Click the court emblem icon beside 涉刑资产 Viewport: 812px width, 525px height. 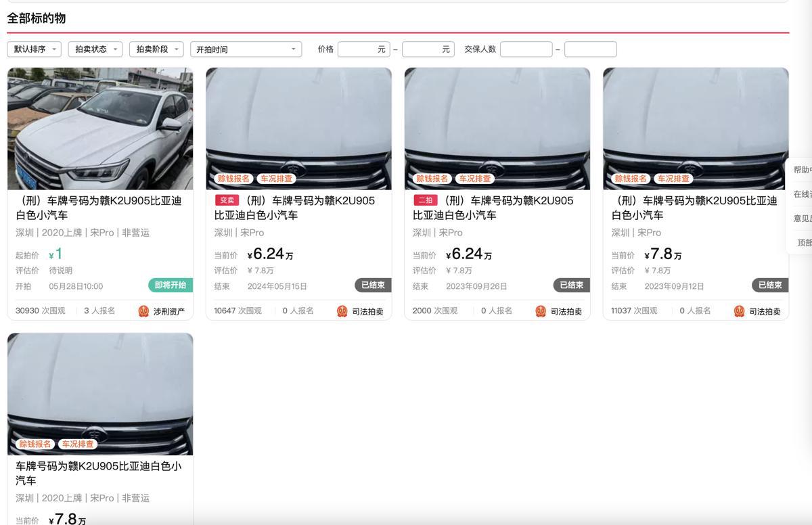[x=143, y=311]
